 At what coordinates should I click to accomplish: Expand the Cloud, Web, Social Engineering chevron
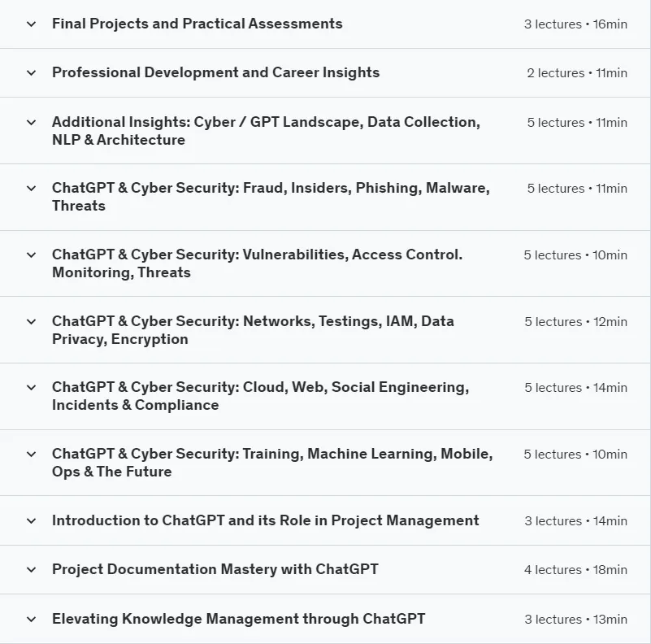(x=31, y=388)
